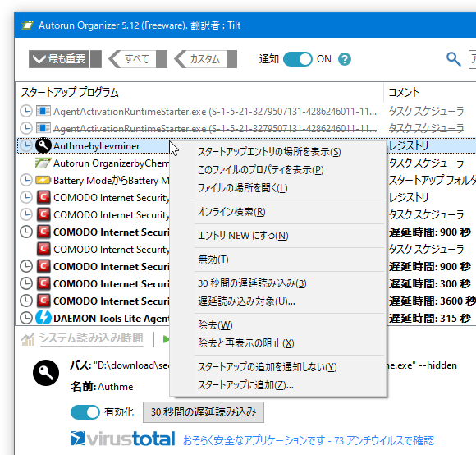The height and width of the screenshot is (455, 476).
Task: Choose 30 秒間の遅延読み込み(3) menu item
Action: click(x=252, y=283)
